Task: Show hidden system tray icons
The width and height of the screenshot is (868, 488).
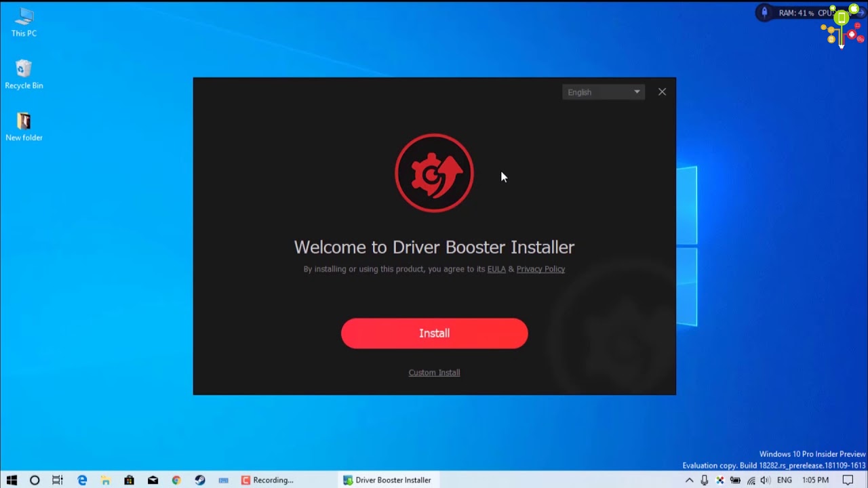Action: pos(690,480)
